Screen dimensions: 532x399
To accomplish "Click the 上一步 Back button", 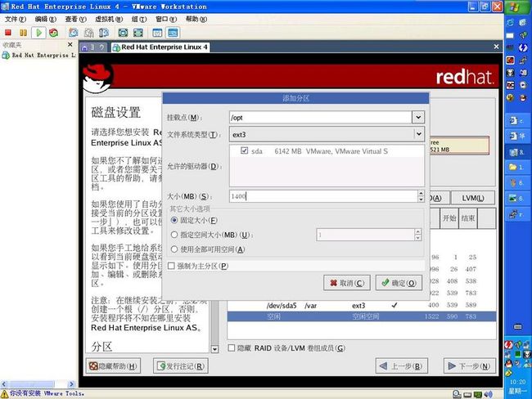I will pyautogui.click(x=401, y=366).
